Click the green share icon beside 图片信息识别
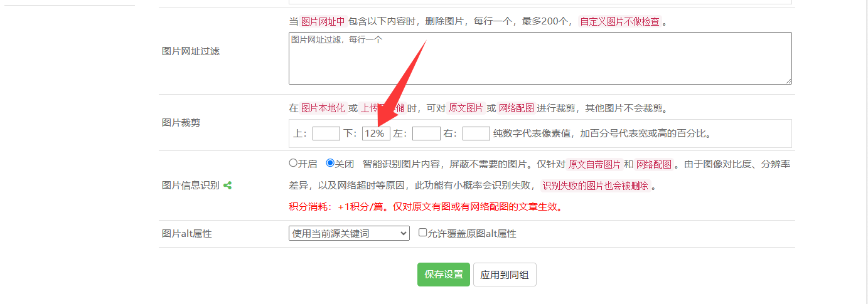Screen dimensions: 868x304 [x=228, y=186]
